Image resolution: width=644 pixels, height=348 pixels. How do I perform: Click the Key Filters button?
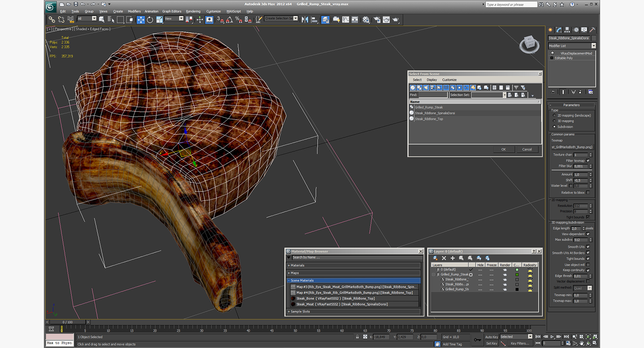point(520,343)
